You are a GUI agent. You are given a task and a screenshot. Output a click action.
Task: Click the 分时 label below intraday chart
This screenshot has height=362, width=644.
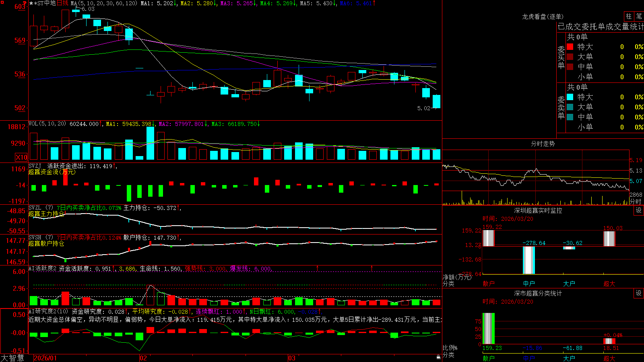(636, 202)
